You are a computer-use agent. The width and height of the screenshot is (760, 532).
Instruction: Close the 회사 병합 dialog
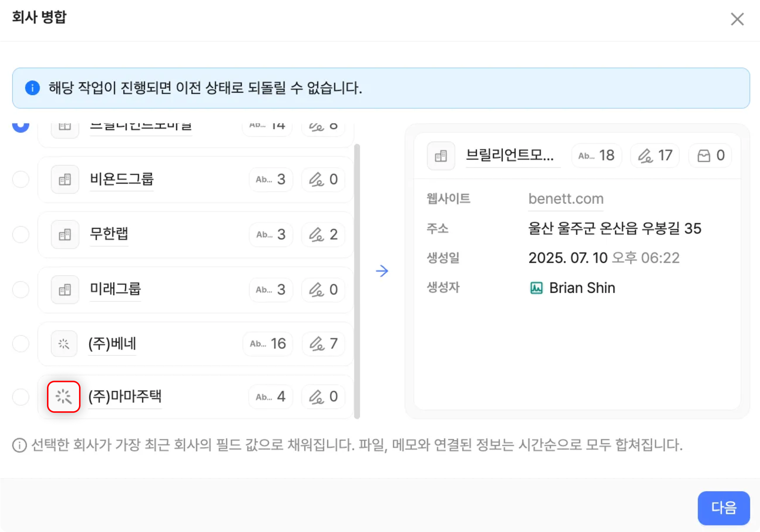pyautogui.click(x=737, y=19)
